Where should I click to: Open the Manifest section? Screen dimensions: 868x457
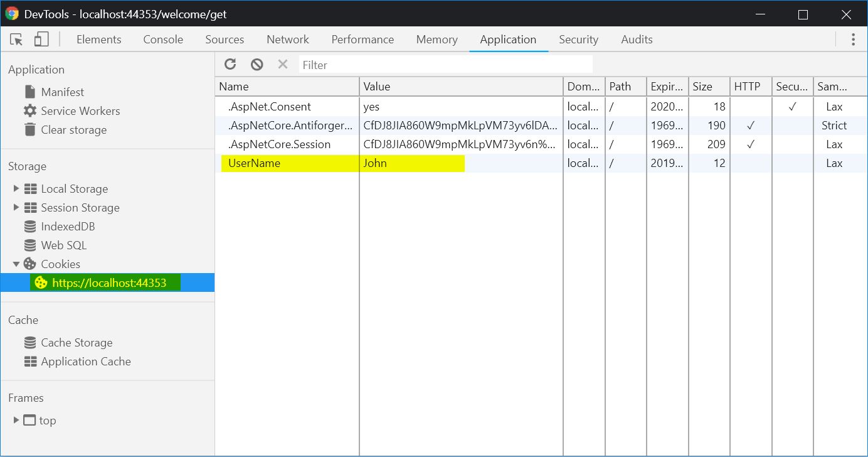(62, 92)
